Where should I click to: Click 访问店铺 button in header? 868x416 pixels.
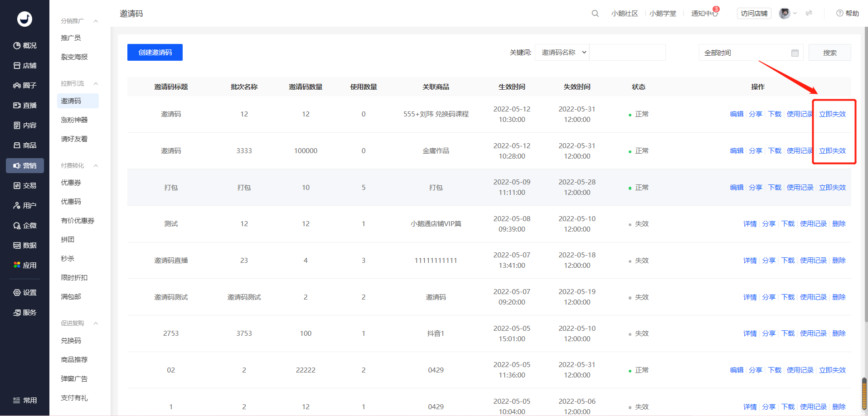point(754,13)
